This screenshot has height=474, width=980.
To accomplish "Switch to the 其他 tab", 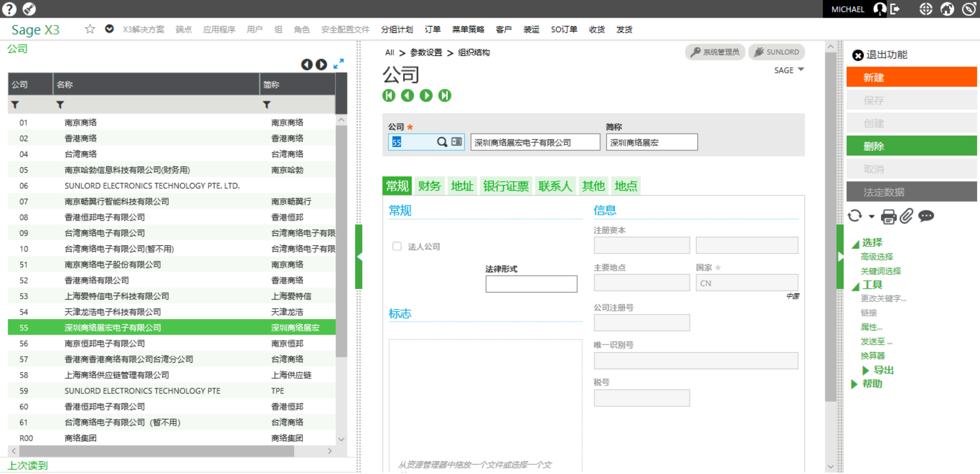I will tap(593, 186).
